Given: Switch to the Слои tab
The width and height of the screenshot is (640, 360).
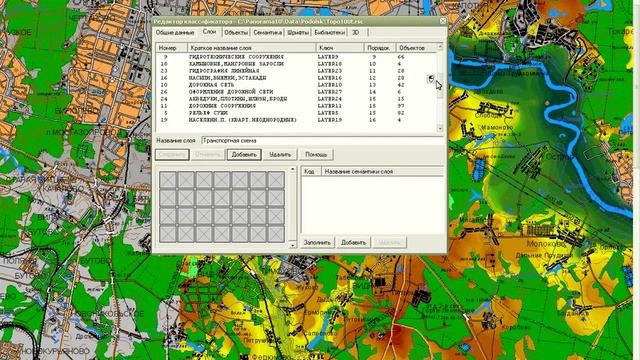Looking at the screenshot, I should tap(209, 31).
